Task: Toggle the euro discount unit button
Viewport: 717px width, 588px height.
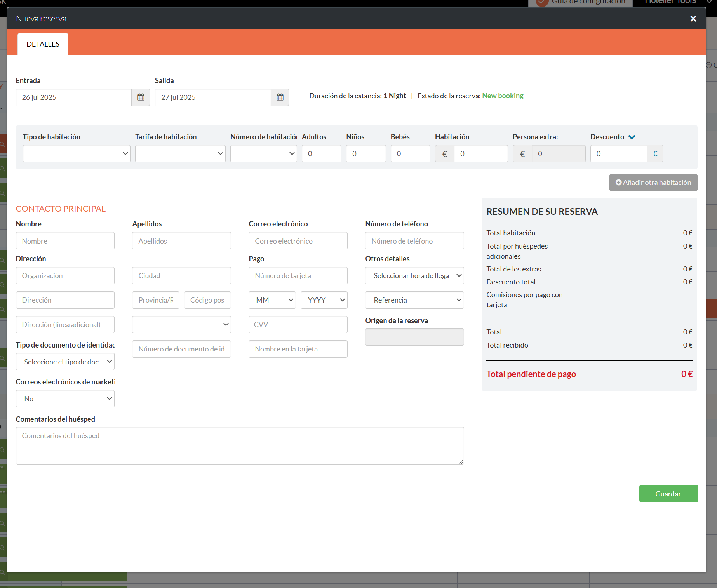Action: point(655,154)
